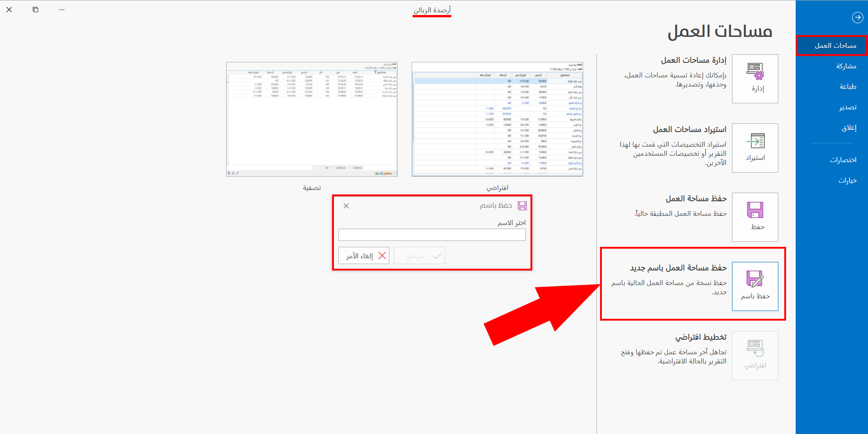This screenshot has height=434, width=868.
Task: Open خيارات (Options) in the sidebar
Action: pos(847,180)
